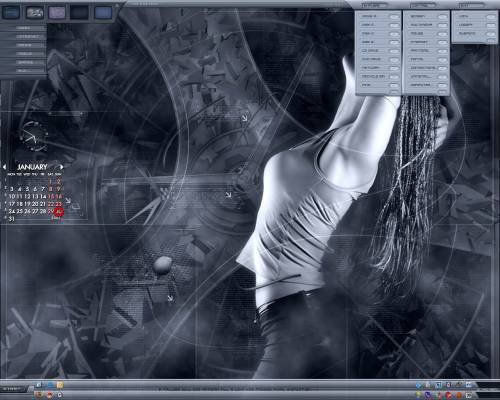Open the monitor thumbnail showing a grayscale picture
This screenshot has width=500, height=400.
click(x=35, y=13)
